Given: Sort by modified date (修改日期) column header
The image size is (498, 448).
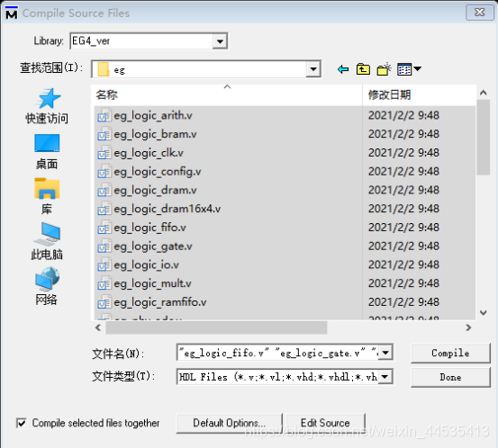Looking at the screenshot, I should tap(420, 94).
